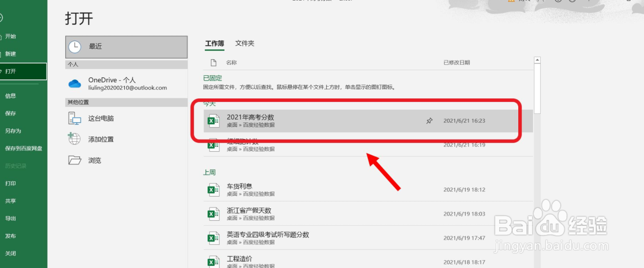Pin the 2021年高考分数 file with the pin icon
Screen dimensions: 644x268
[429, 121]
